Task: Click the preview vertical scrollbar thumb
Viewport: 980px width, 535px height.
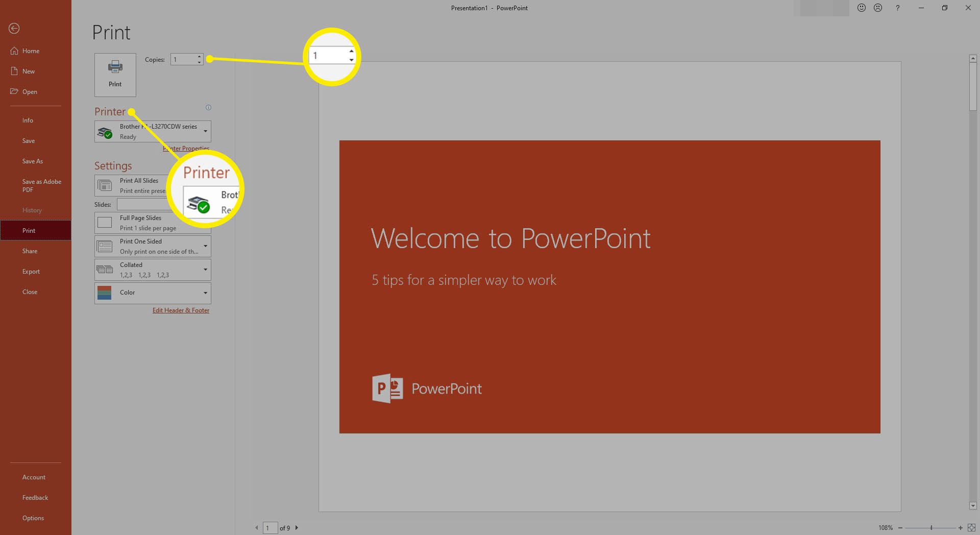Action: (973, 86)
